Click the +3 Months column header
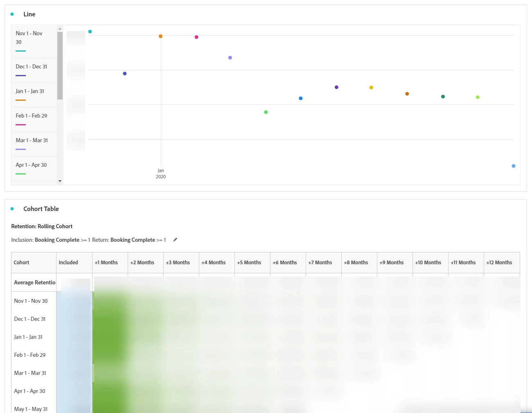Screen dimensions: 532x413 (181, 263)
